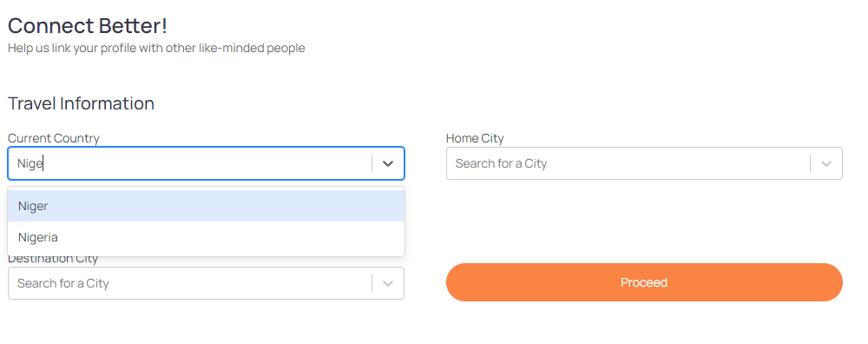Click the Search for a City placeholder under Destination City
868x344 pixels.
tap(63, 283)
